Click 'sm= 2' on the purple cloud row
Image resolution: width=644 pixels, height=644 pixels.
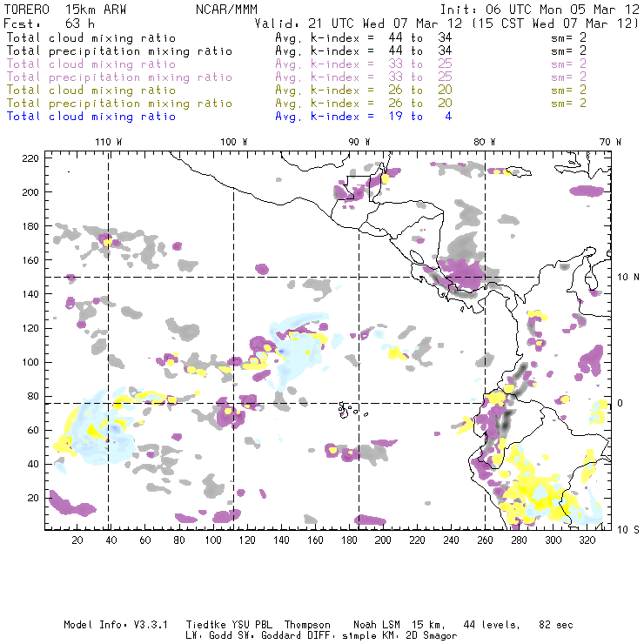tap(568, 64)
